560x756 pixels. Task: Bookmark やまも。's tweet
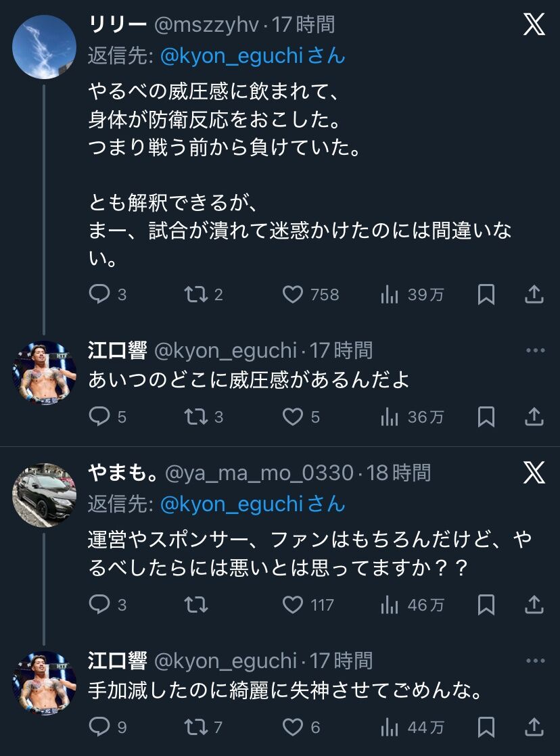click(x=486, y=605)
